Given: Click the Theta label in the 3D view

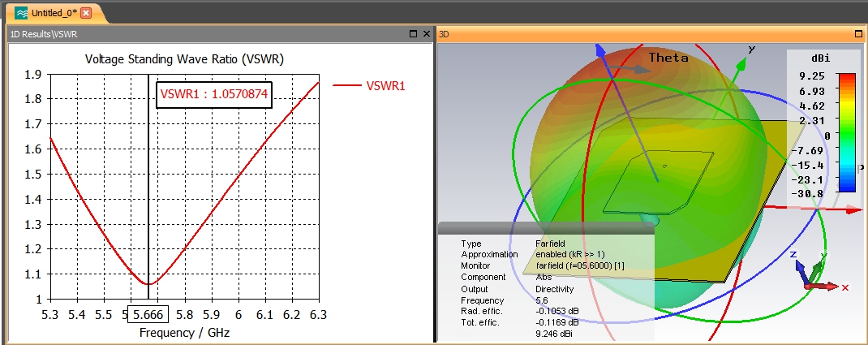Looking at the screenshot, I should point(668,58).
